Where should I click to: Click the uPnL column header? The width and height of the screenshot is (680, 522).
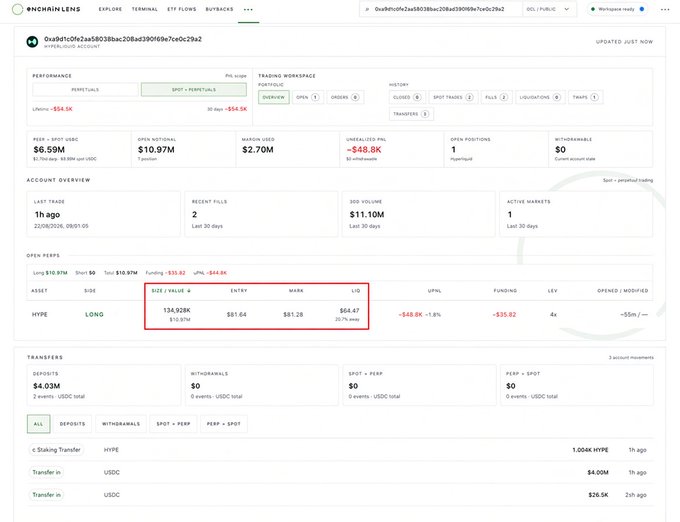(434, 290)
